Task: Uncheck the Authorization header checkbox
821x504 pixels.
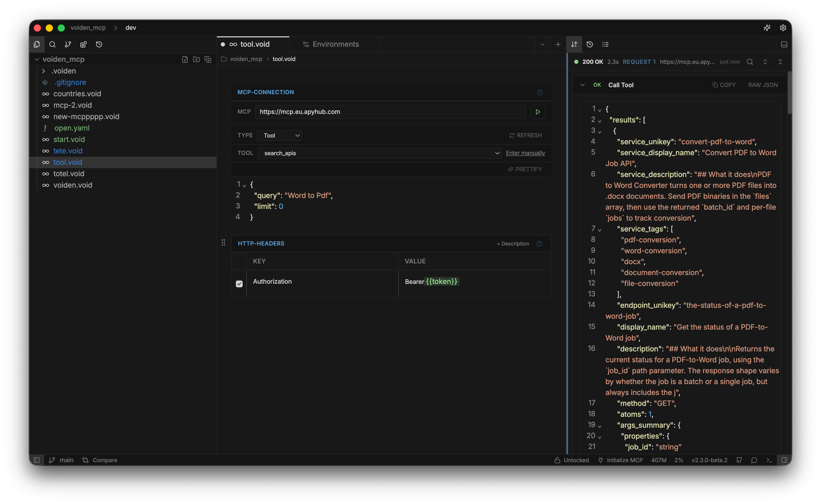Action: [x=239, y=284]
